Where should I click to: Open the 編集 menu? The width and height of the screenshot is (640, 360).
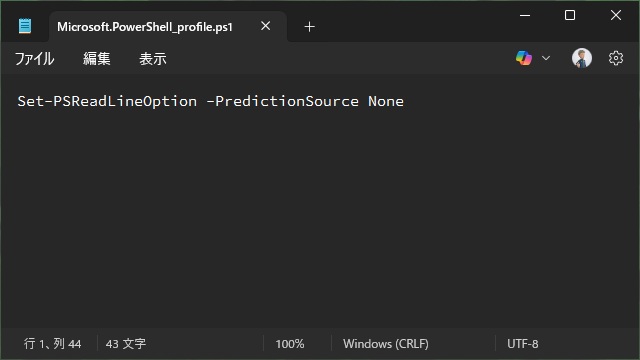(x=97, y=59)
